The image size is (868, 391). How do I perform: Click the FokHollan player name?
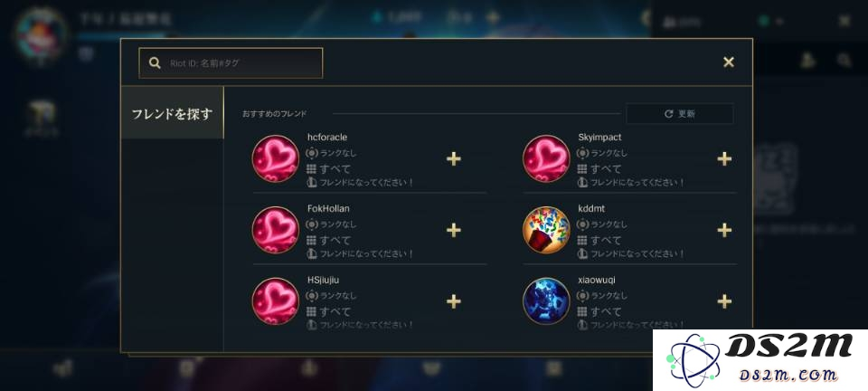pos(328,209)
